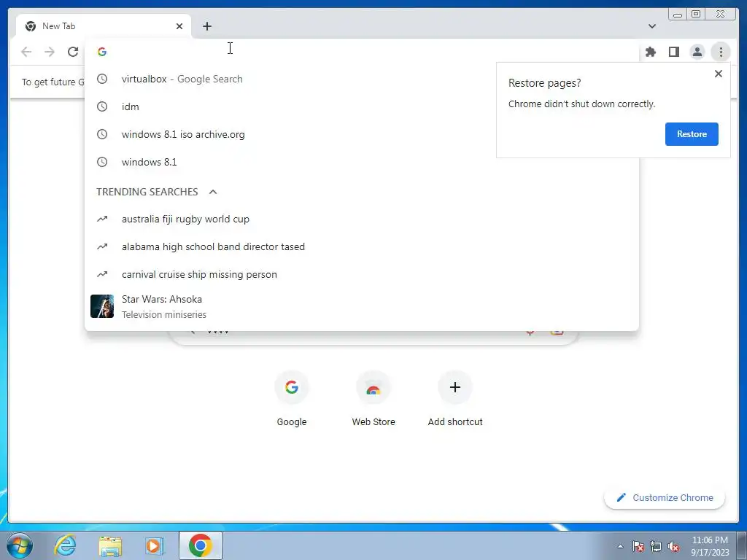Viewport: 747px width, 560px height.
Task: Click the trending arrow icon beside australia fiji
Action: pyautogui.click(x=102, y=219)
